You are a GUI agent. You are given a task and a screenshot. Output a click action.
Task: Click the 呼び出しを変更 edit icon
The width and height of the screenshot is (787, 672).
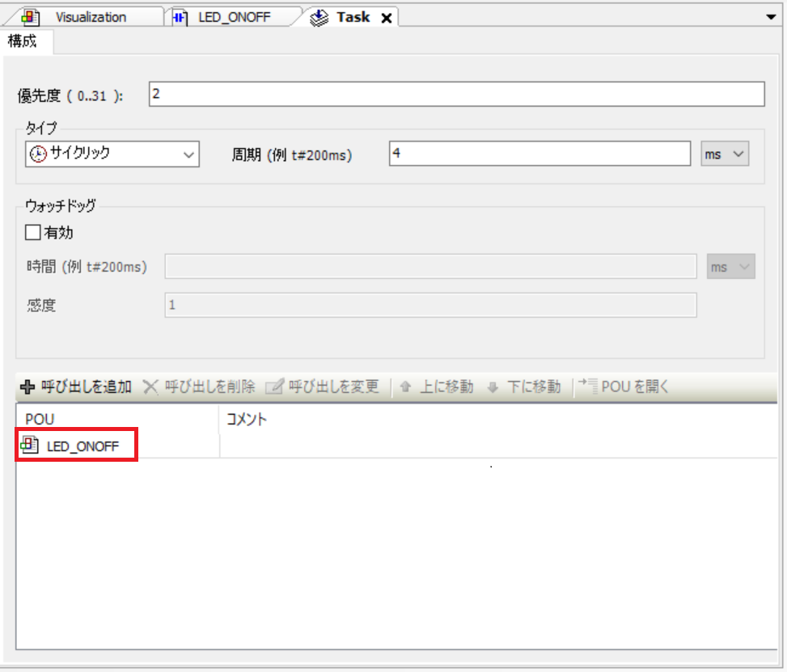coord(274,387)
